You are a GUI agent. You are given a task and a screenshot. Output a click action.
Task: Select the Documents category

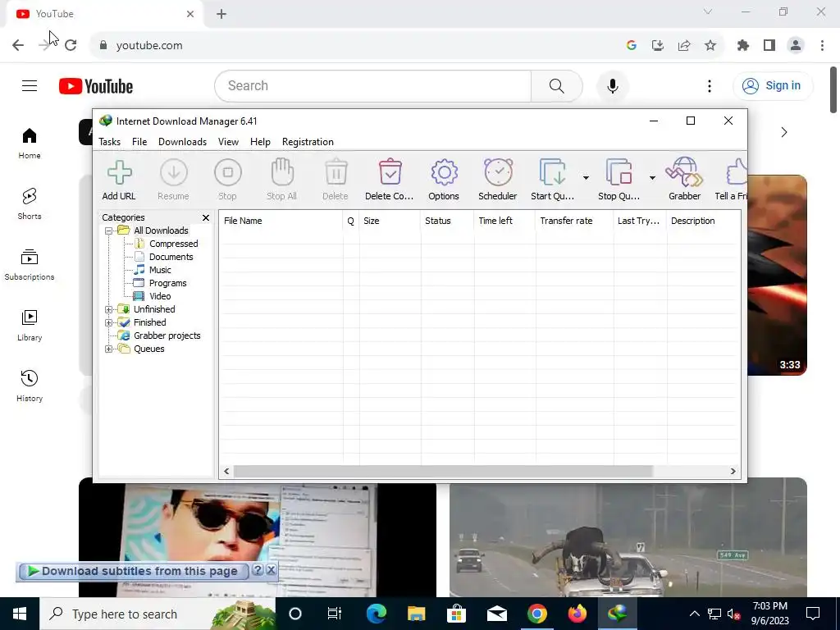(171, 257)
